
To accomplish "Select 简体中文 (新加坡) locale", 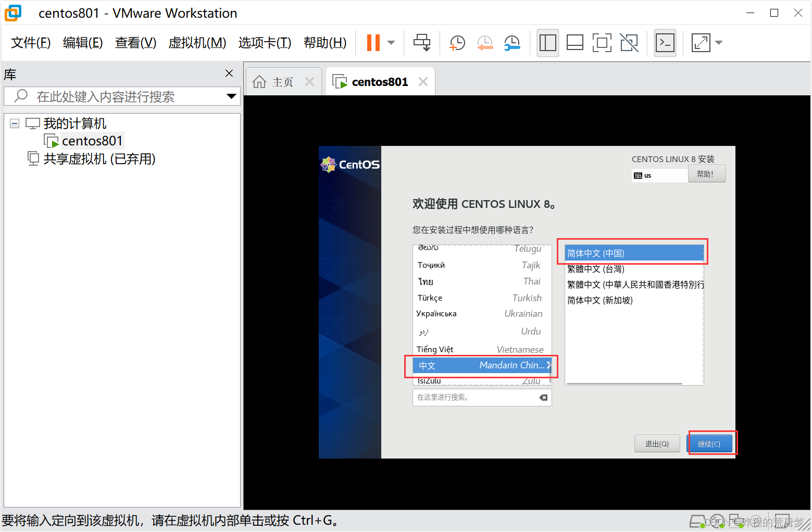I will 634,300.
